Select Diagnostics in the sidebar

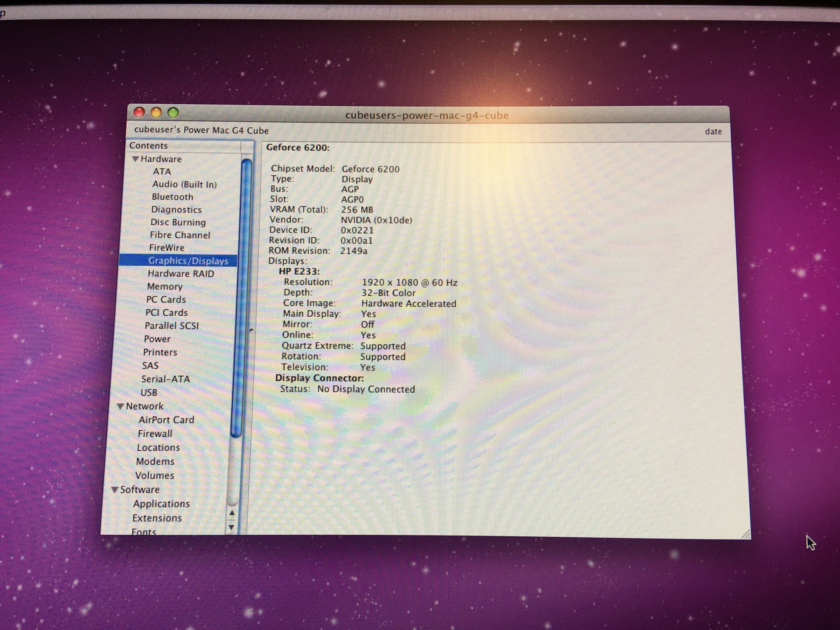pos(176,209)
